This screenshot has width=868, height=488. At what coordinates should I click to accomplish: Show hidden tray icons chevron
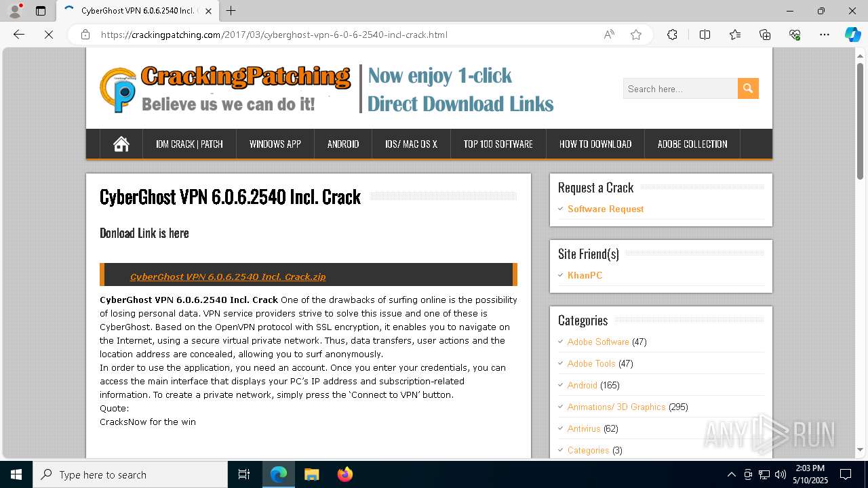coord(731,474)
